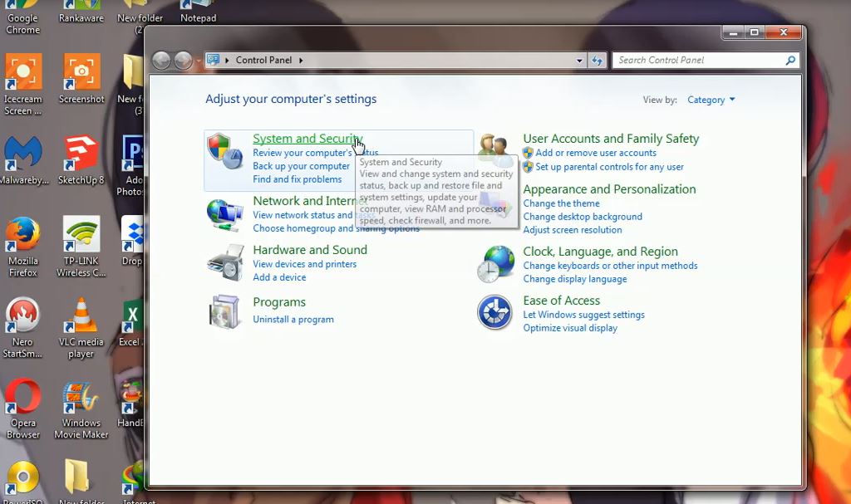Click the Change the theme link
This screenshot has height=504, width=851.
[561, 203]
